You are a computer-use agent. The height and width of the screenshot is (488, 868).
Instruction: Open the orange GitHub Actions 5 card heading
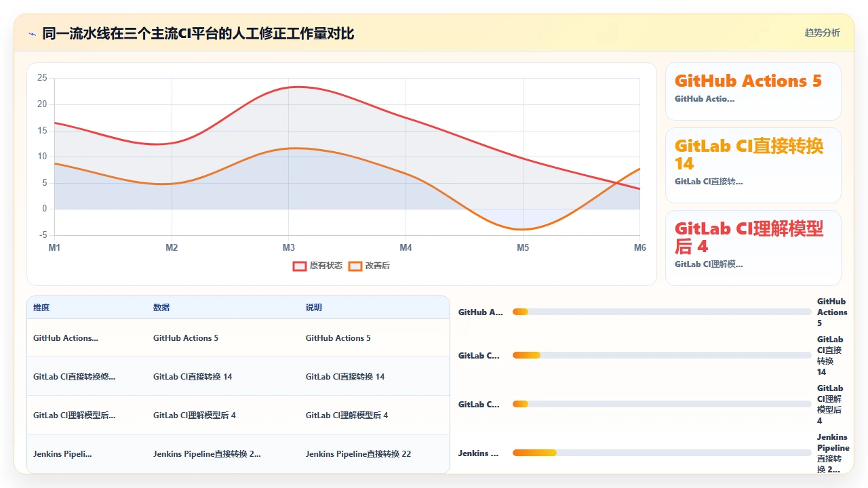(x=748, y=81)
